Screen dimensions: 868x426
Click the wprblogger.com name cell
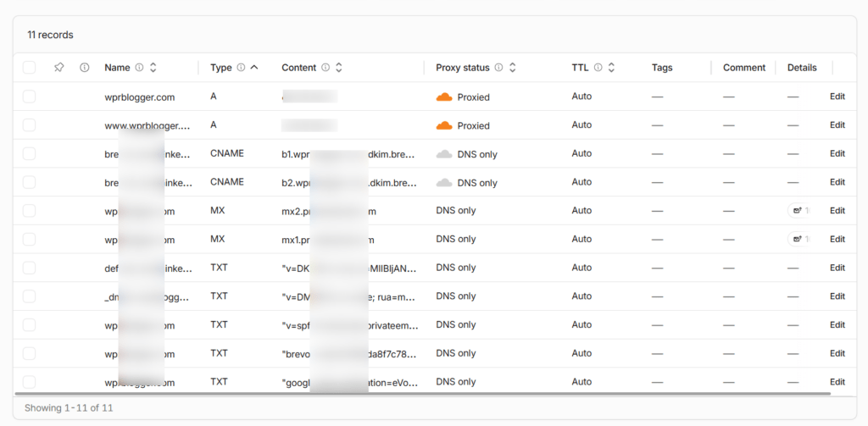[x=140, y=97]
